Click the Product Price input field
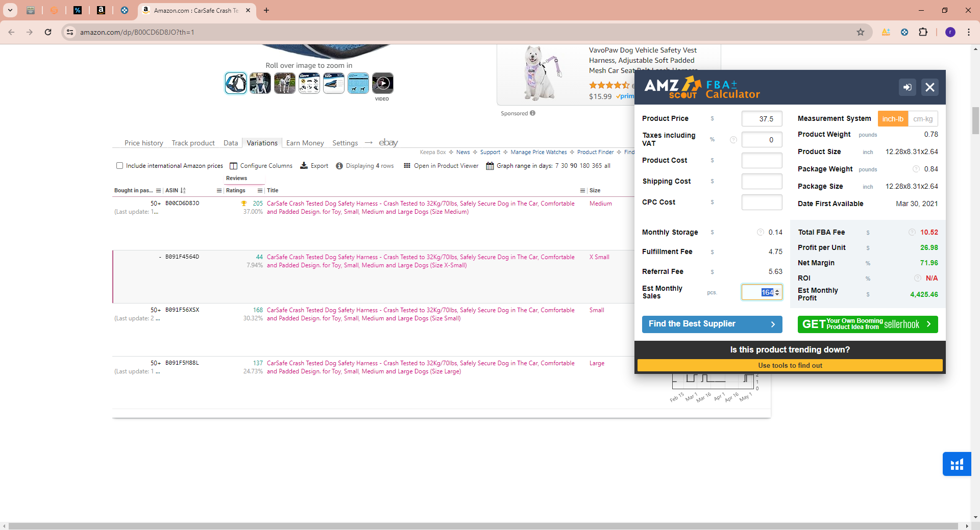This screenshot has height=530, width=980. pyautogui.click(x=762, y=119)
